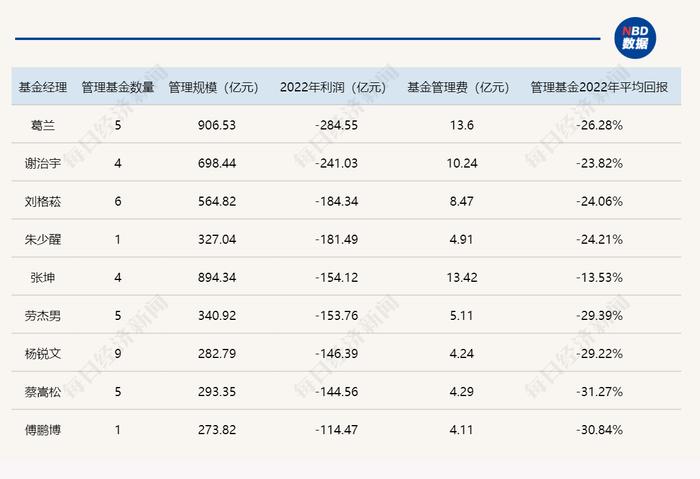Click average return -24.21%
This screenshot has height=479, width=700.
pyautogui.click(x=599, y=240)
